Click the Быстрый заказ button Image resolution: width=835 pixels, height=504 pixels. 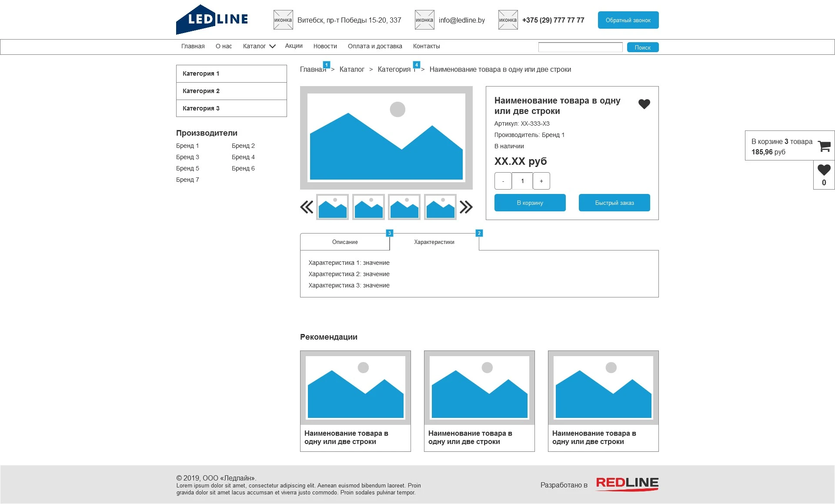point(615,203)
